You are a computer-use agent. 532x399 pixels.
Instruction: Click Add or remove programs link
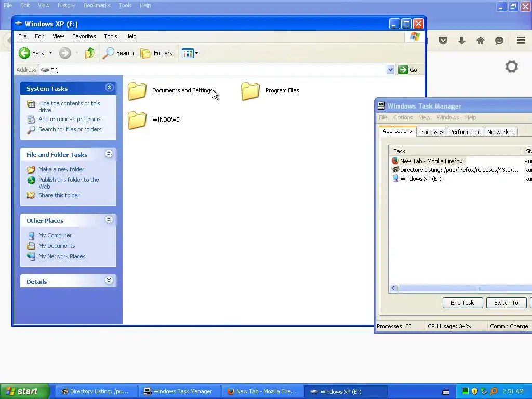(69, 119)
